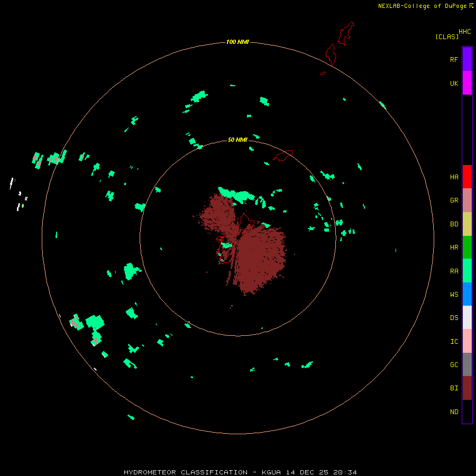The image size is (476, 476).
Task: Click the GC gray legend swatch
Action: click(467, 364)
